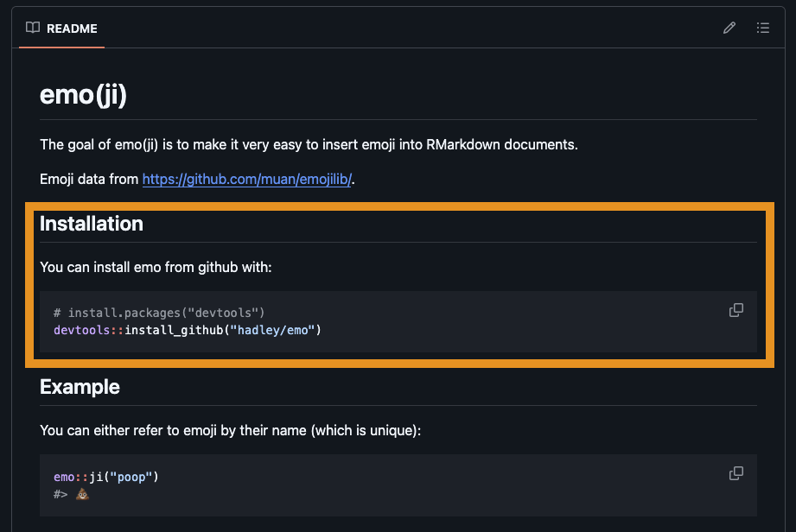Click the paragraph describing emo(ji)'s goal
The width and height of the screenshot is (796, 532).
(309, 144)
